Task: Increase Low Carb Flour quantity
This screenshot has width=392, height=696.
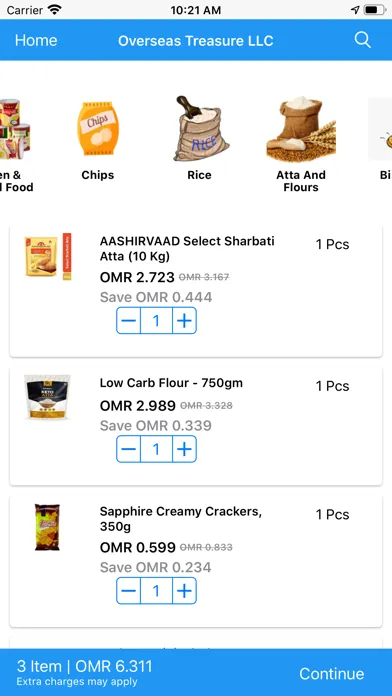Action: click(184, 449)
